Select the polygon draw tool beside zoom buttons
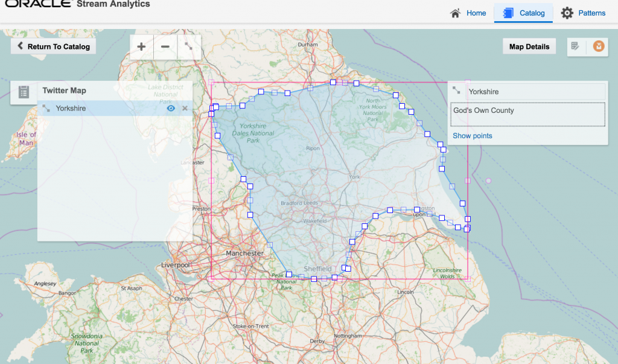Image resolution: width=618 pixels, height=364 pixels. pos(189,46)
